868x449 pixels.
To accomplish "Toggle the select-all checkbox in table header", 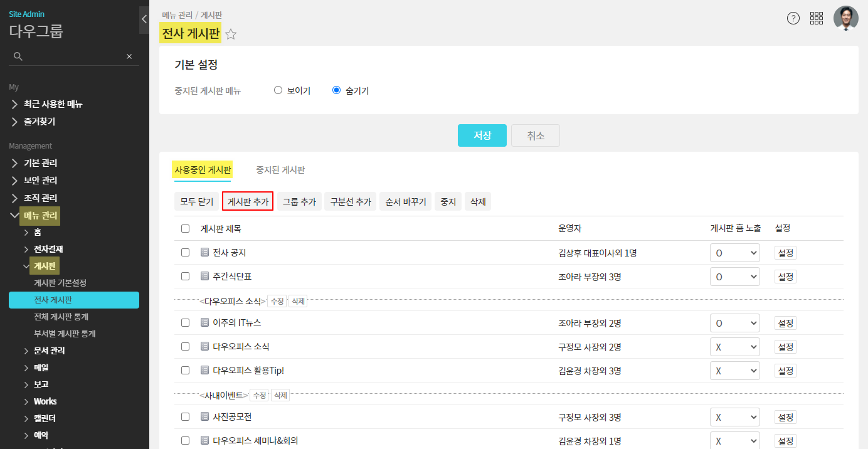I will pos(185,228).
